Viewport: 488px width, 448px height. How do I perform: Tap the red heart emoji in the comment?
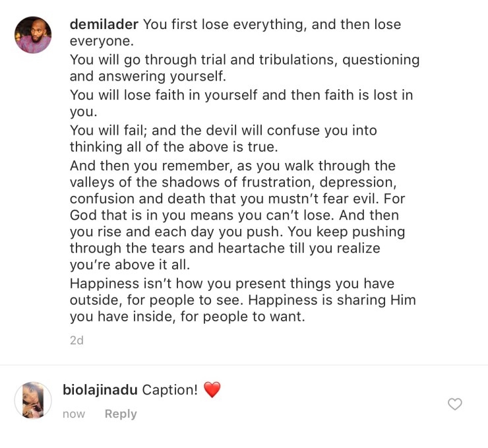click(x=212, y=389)
